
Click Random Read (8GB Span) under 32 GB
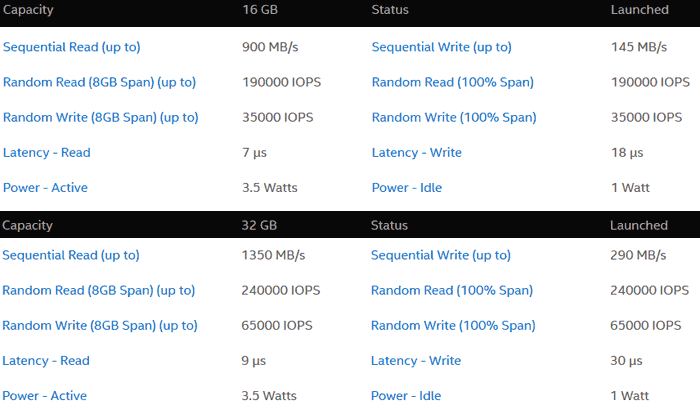pyautogui.click(x=99, y=291)
